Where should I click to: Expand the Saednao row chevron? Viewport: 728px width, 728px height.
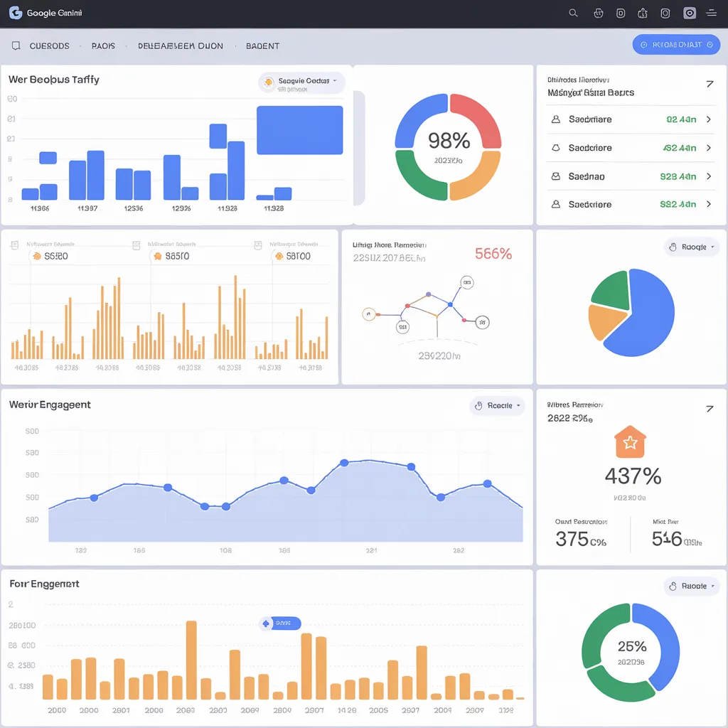(x=709, y=176)
